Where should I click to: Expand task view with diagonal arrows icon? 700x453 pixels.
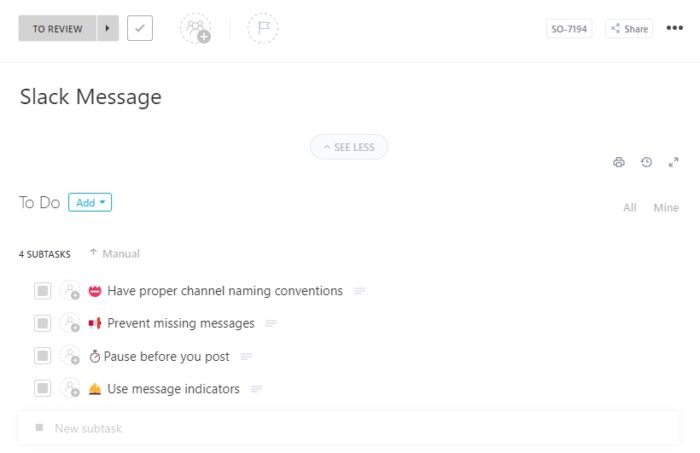[673, 162]
